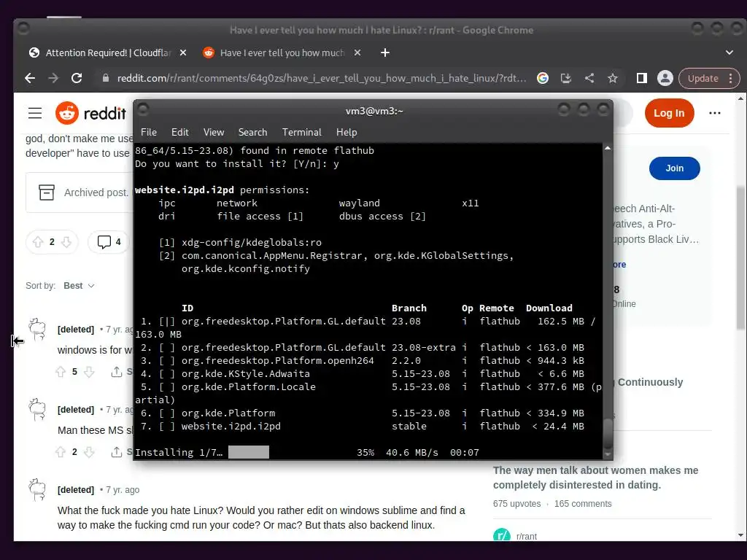Open the post's 4 comments
This screenshot has height=560, width=747.
click(x=109, y=242)
